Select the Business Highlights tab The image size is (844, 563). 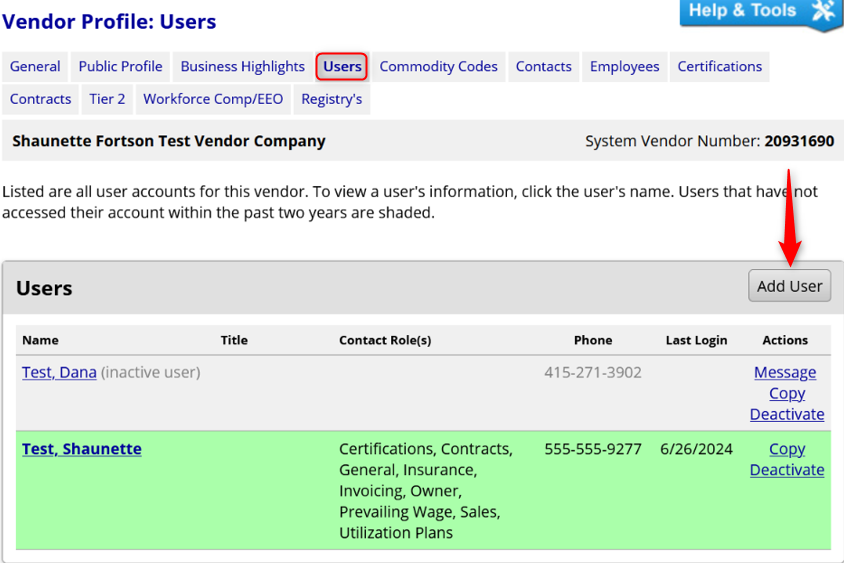click(x=242, y=67)
